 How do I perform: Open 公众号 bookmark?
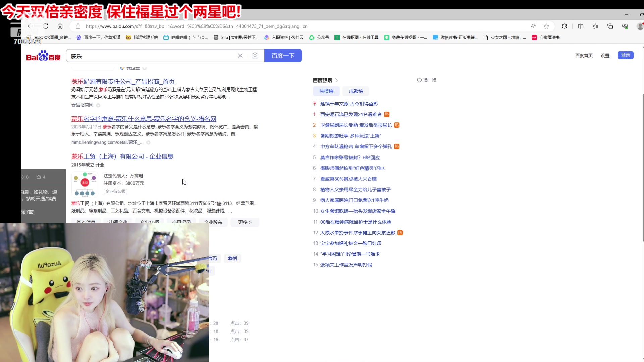tap(319, 37)
